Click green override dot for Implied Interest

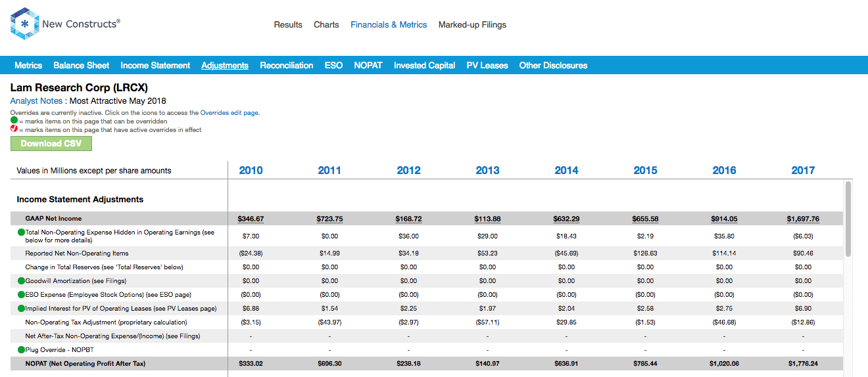tap(22, 308)
